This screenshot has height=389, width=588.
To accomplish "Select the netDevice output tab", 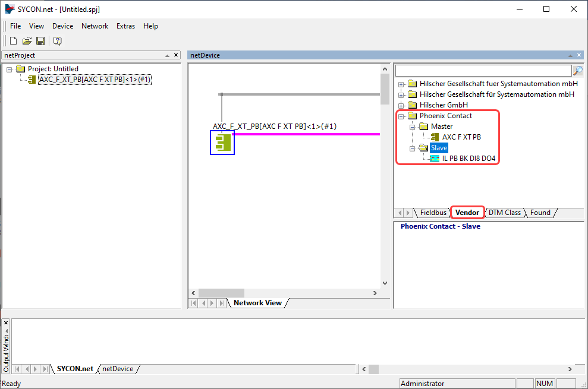I will tap(118, 369).
